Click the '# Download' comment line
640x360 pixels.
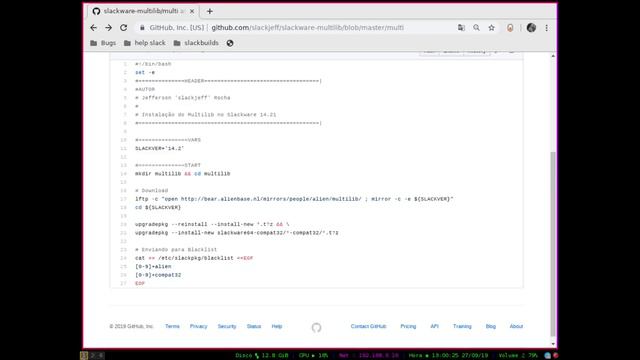pos(151,191)
